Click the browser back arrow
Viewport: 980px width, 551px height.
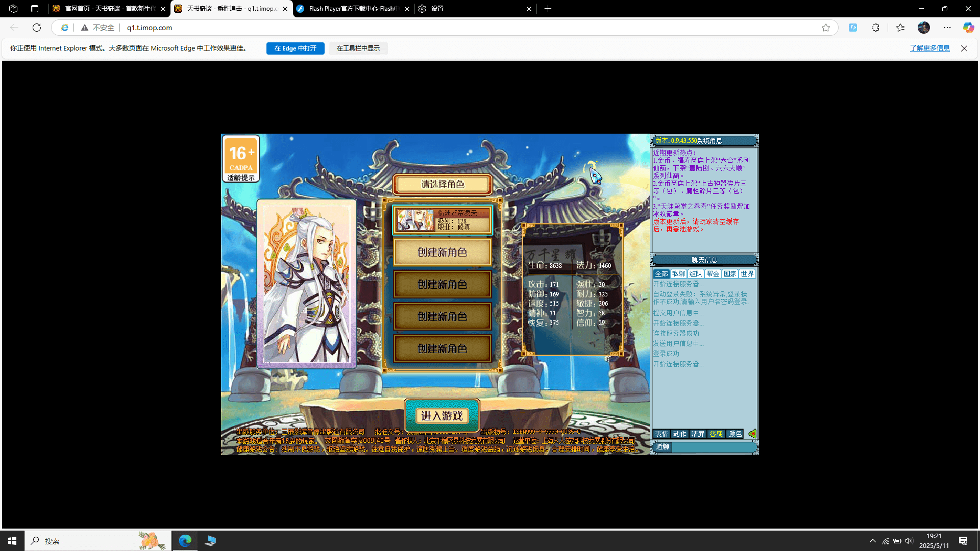(14, 28)
